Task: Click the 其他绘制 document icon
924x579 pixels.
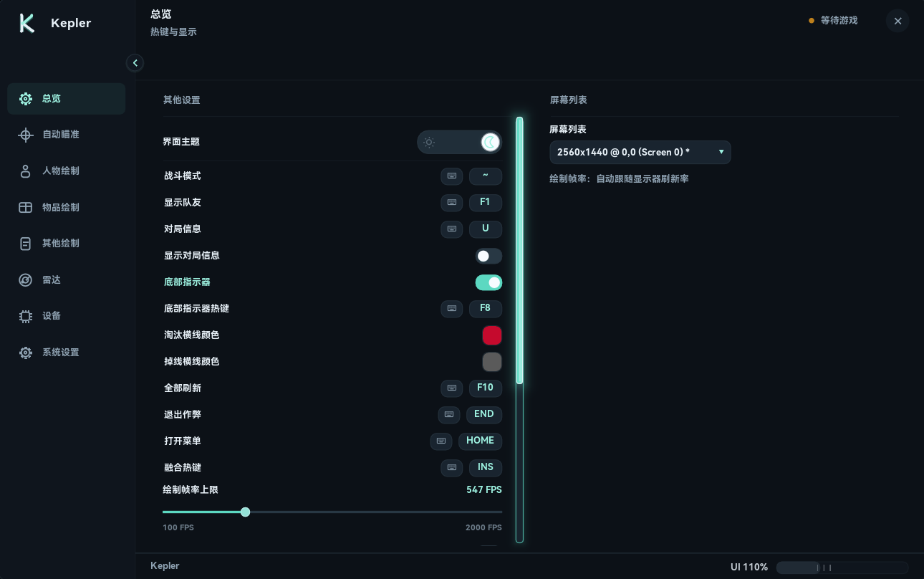Action: coord(26,244)
